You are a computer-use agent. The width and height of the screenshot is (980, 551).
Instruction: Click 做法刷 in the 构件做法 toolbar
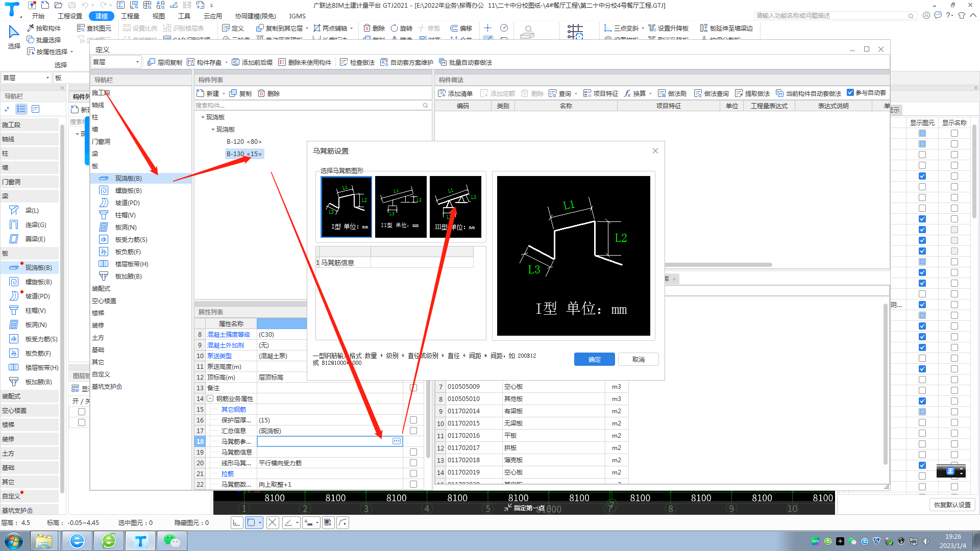672,93
